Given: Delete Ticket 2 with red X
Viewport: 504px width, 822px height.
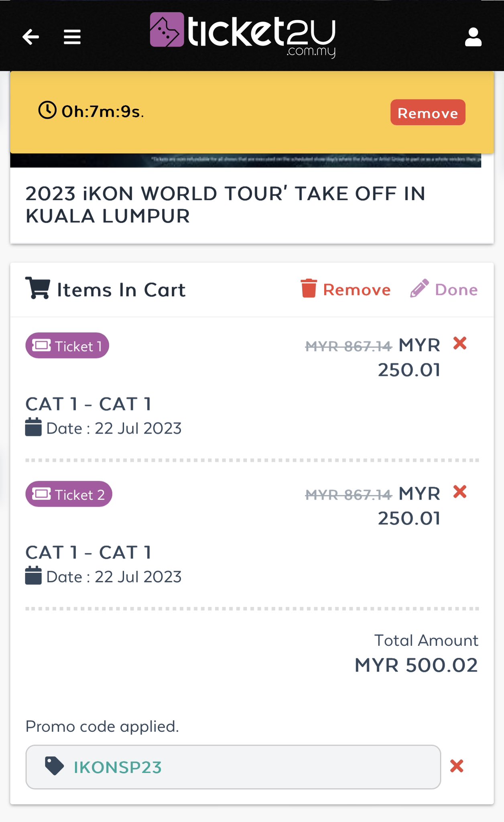Looking at the screenshot, I should (460, 492).
